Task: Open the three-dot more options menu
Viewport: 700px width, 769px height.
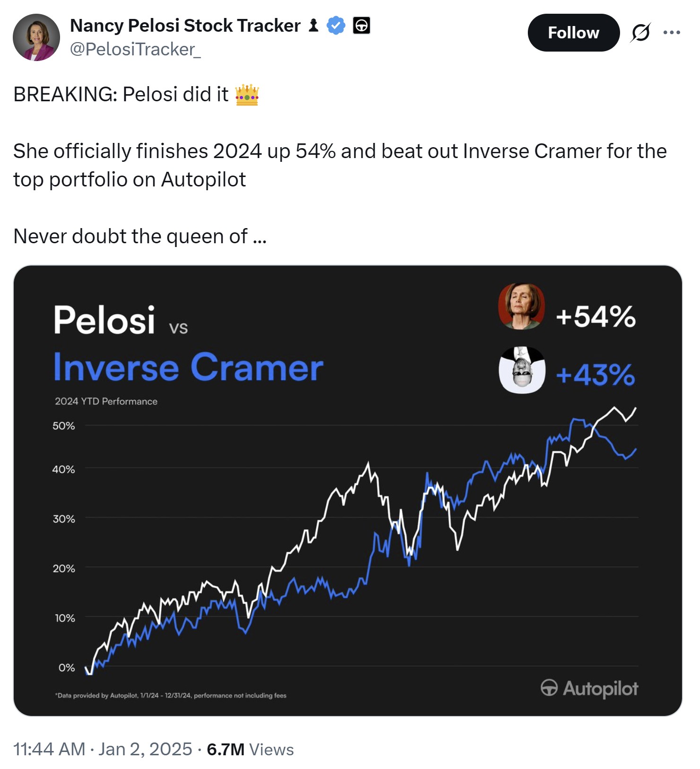Action: coord(672,33)
